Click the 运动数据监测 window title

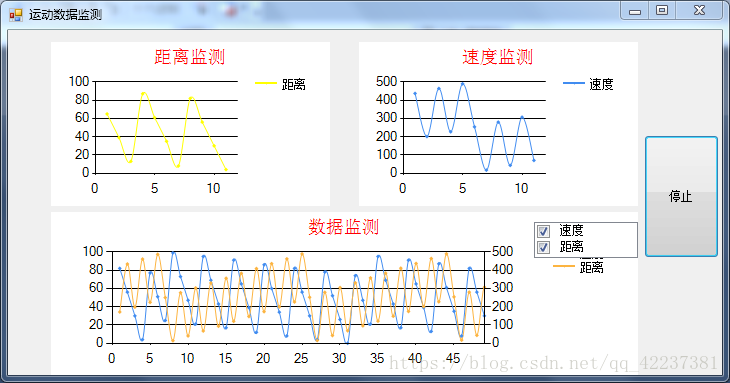(65, 15)
